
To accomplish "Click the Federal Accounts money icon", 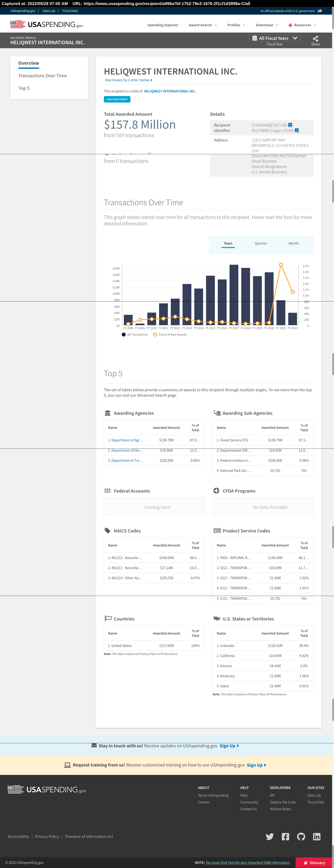I will point(107,491).
